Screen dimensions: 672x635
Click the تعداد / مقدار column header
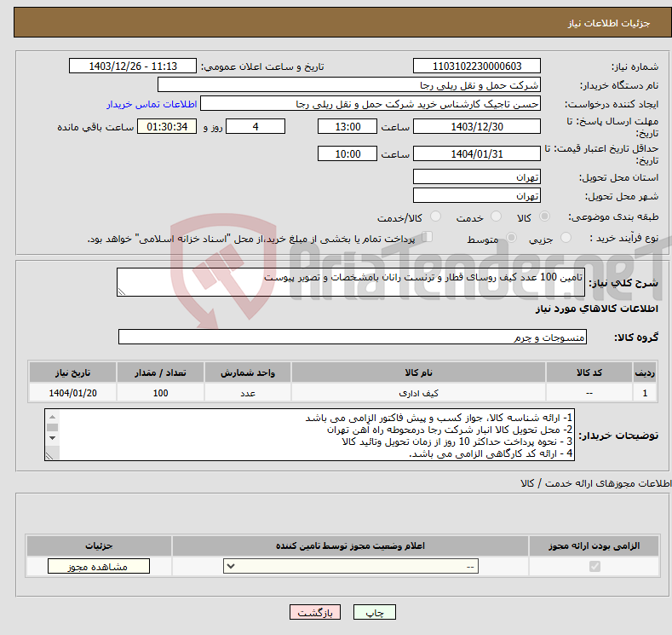(160, 372)
